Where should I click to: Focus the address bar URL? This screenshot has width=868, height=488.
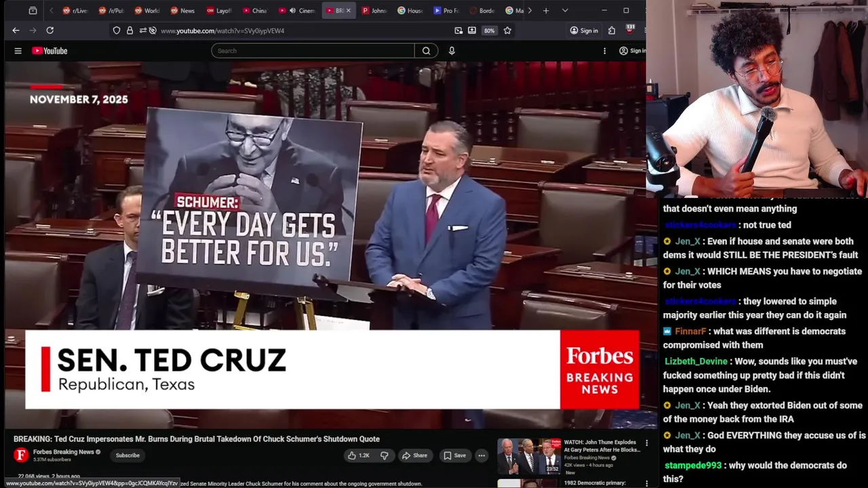pos(222,30)
